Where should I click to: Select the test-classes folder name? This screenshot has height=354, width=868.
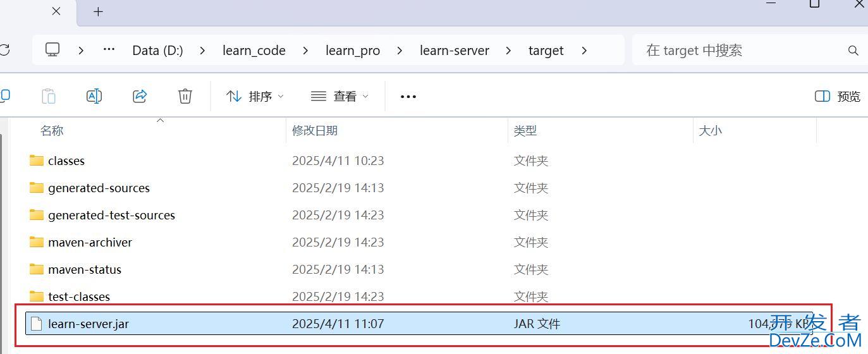point(79,296)
